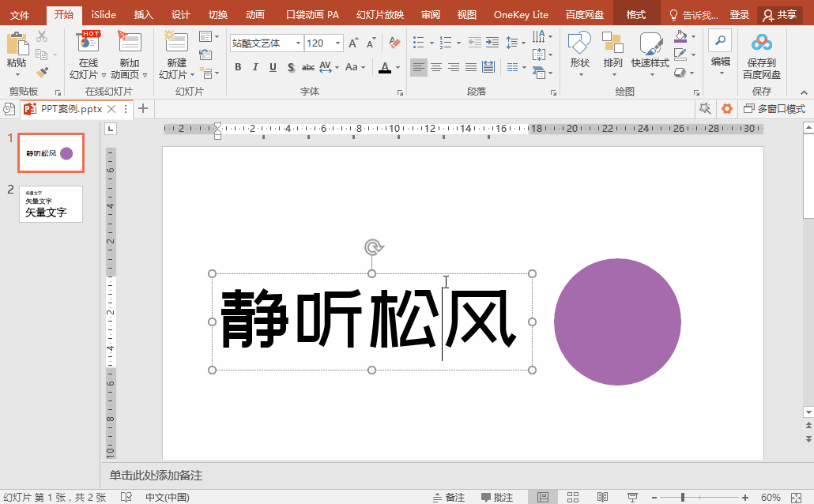Click the Center alignment icon

(435, 66)
